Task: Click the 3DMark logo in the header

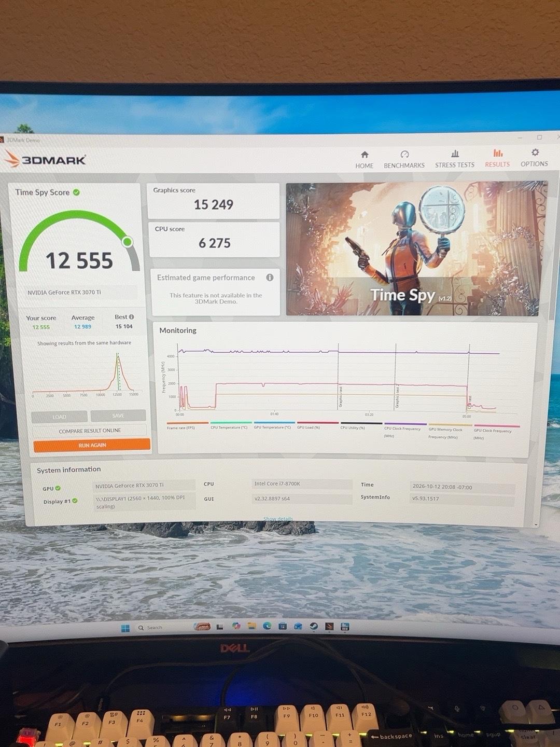Action: coord(45,160)
